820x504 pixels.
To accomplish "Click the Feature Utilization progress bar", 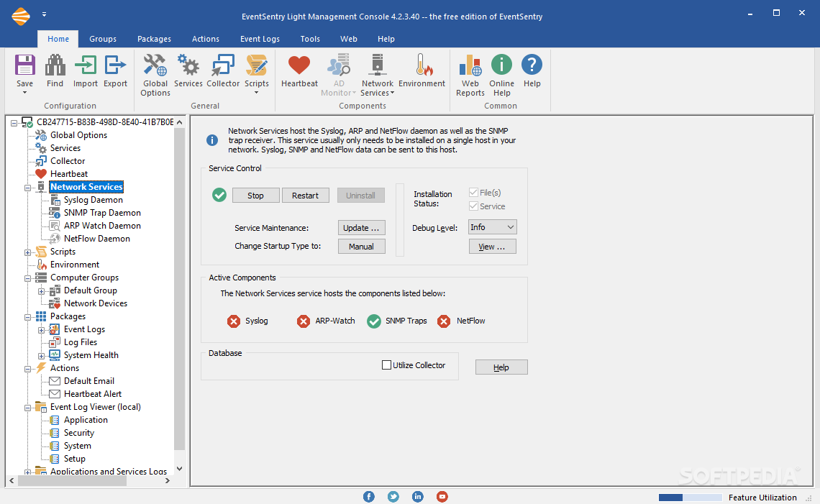I will pyautogui.click(x=691, y=498).
